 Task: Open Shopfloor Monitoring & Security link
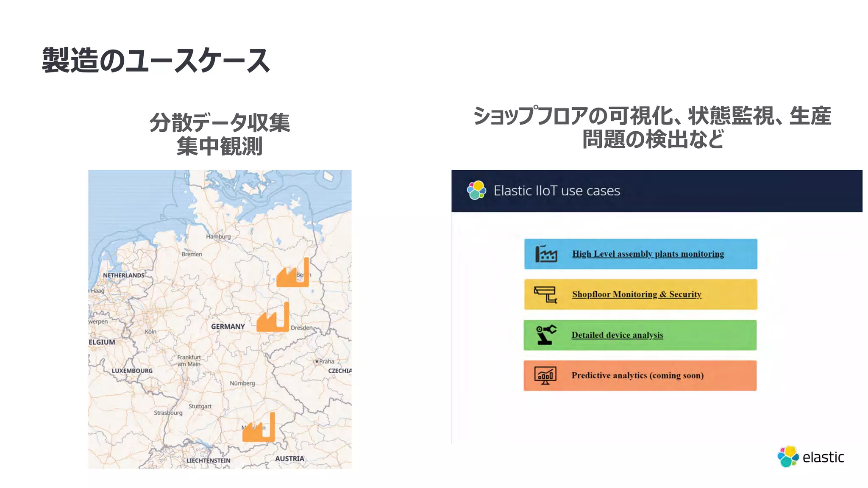coord(637,294)
